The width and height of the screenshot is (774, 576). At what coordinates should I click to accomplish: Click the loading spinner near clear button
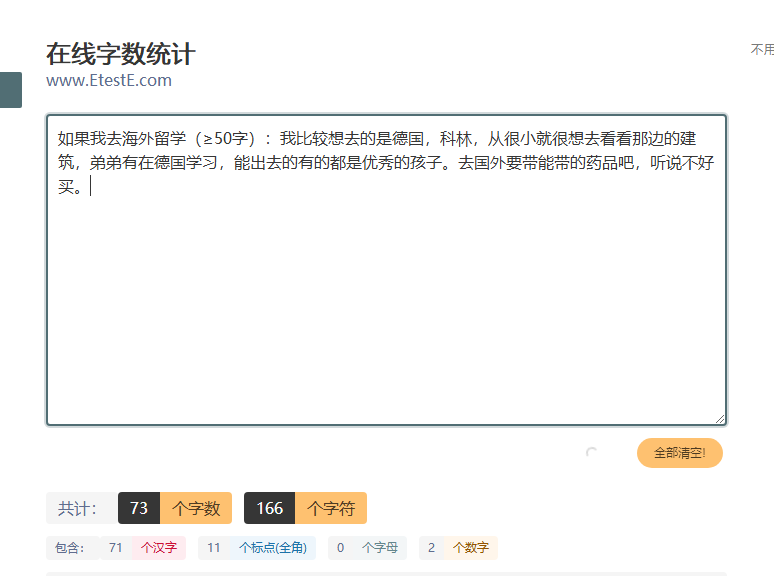coord(591,452)
